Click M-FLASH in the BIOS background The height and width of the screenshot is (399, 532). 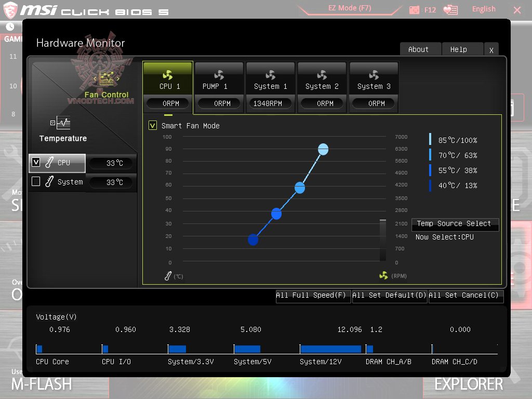[x=42, y=384]
